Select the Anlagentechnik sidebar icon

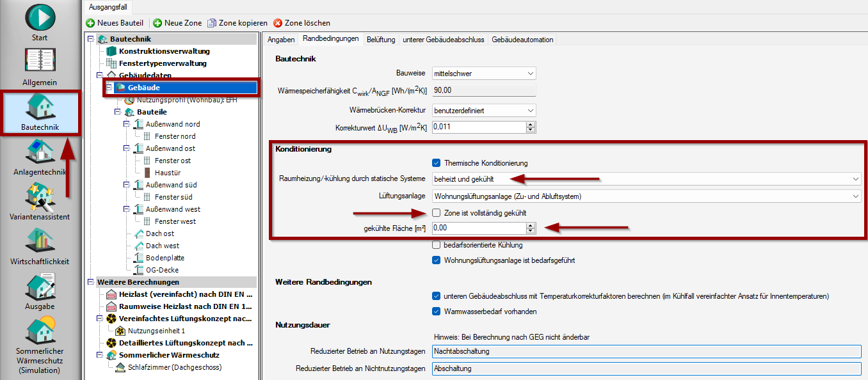[x=40, y=152]
